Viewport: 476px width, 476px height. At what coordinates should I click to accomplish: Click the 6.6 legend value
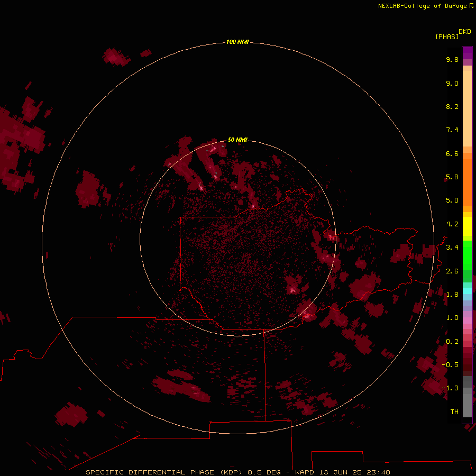tap(452, 153)
